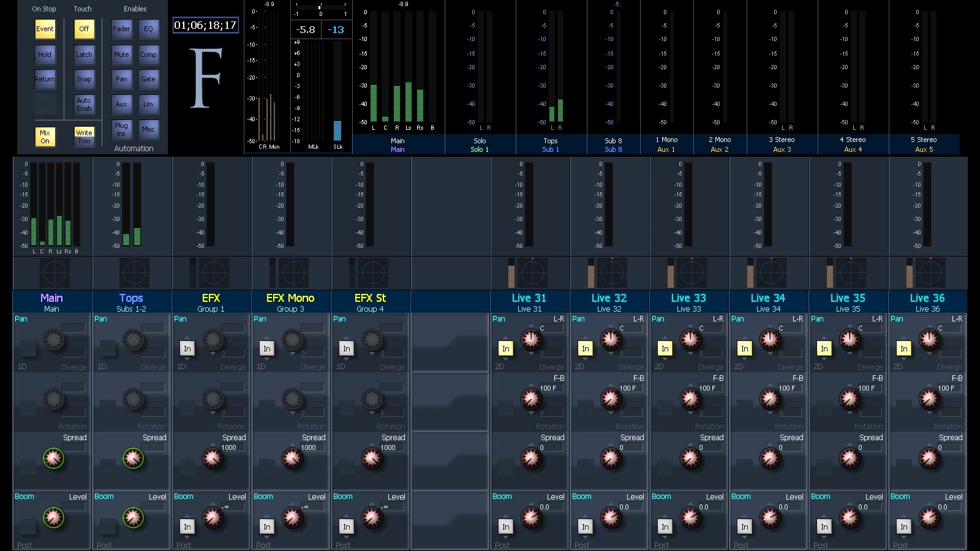Toggle pan In on EFX Group 1

pos(187,348)
